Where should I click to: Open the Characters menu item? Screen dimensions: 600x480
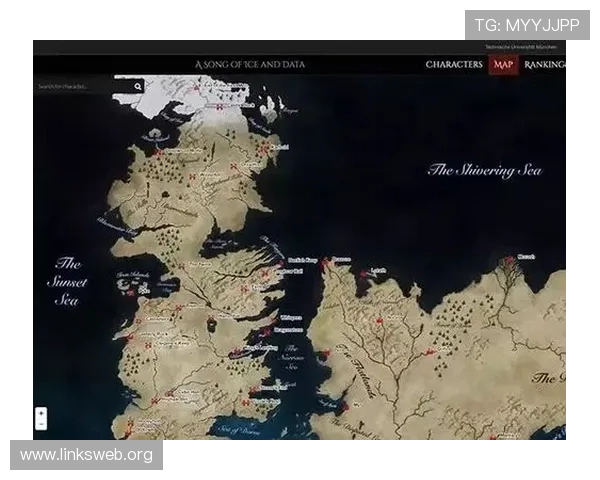(x=454, y=65)
